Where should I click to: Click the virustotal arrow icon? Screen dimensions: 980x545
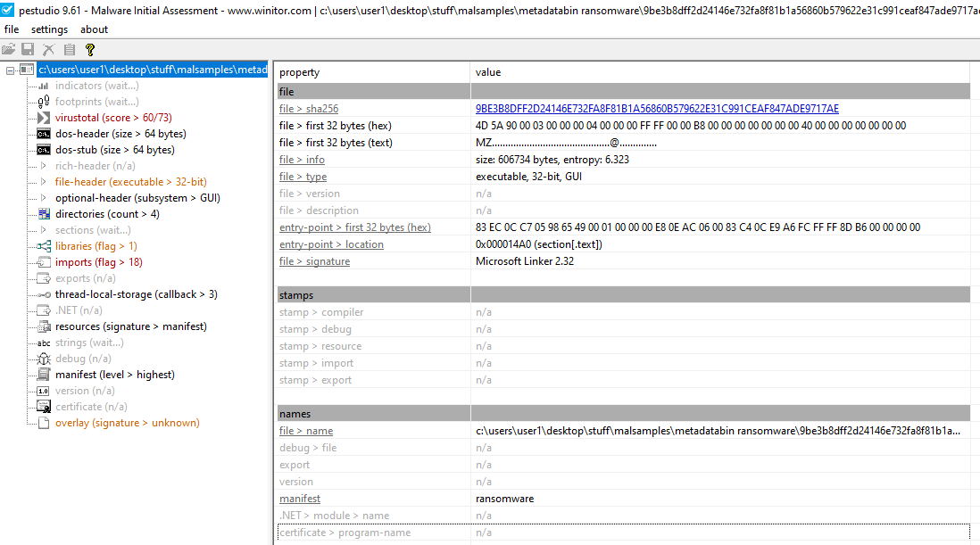pyautogui.click(x=44, y=118)
